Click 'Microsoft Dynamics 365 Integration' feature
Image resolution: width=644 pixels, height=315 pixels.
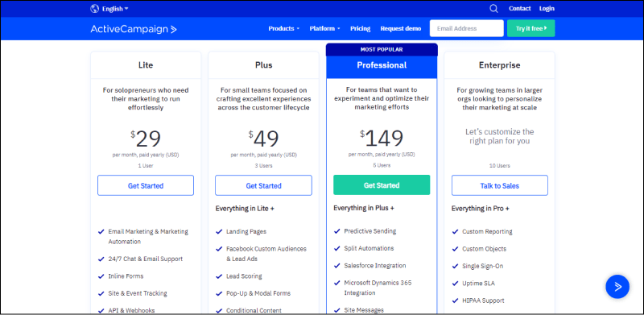click(378, 288)
